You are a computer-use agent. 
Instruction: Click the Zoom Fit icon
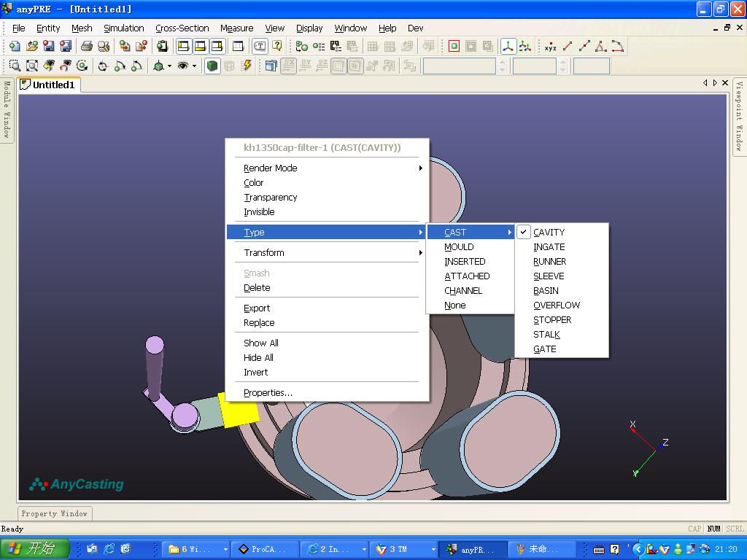click(32, 66)
